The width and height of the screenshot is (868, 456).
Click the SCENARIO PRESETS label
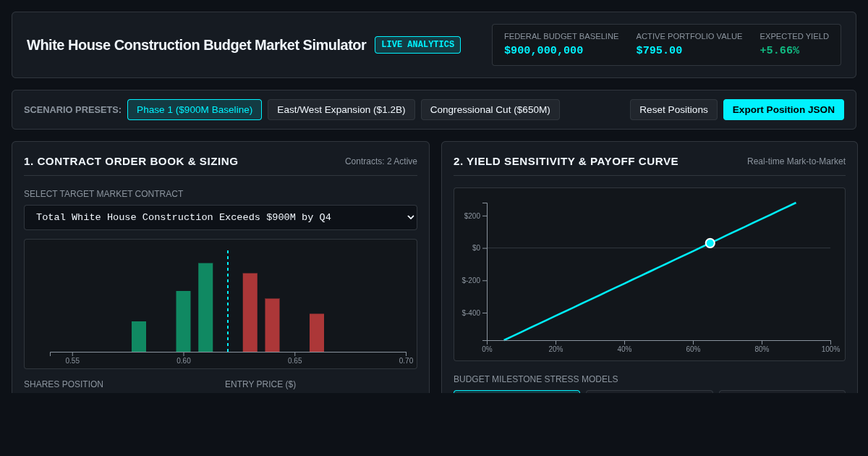(72, 109)
